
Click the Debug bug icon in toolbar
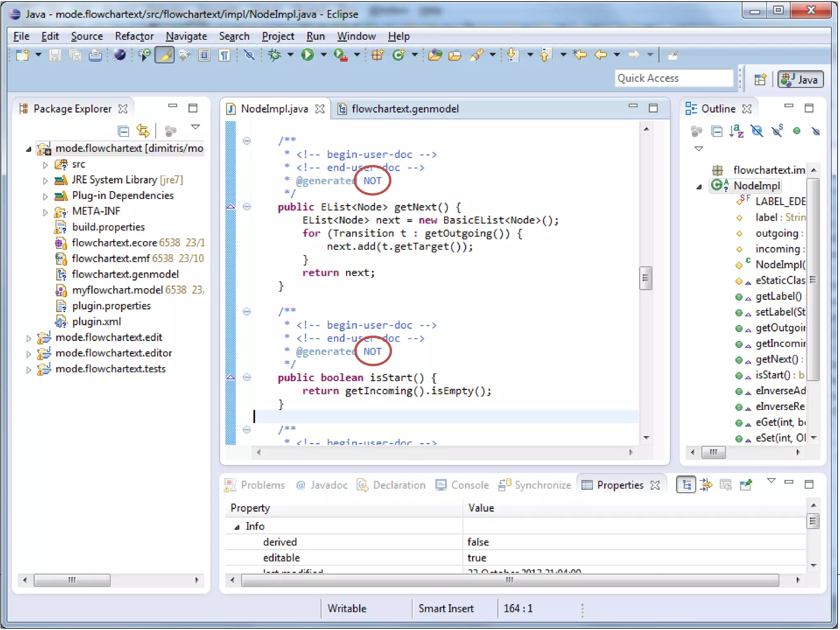coord(274,55)
